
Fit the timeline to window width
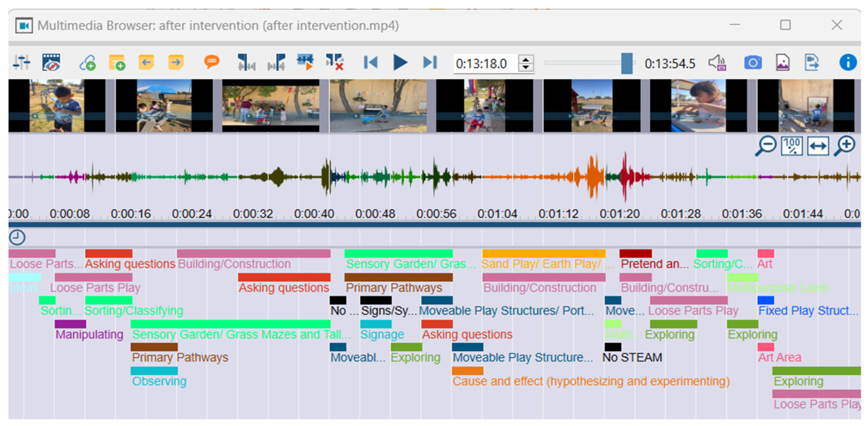pos(818,146)
